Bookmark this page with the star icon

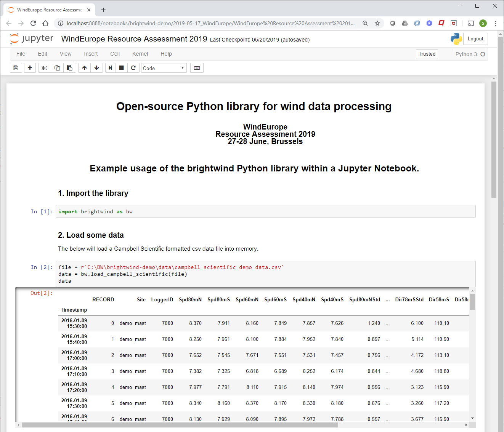377,23
